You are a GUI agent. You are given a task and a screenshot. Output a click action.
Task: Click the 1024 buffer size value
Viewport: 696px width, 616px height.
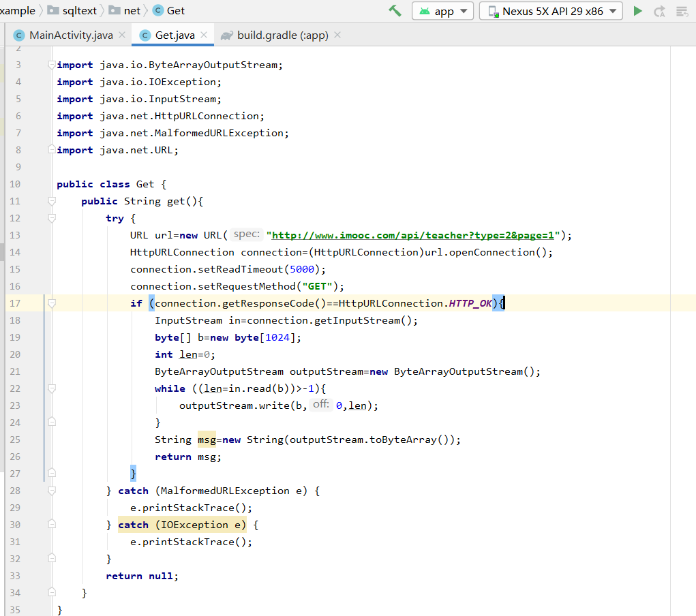tap(277, 337)
